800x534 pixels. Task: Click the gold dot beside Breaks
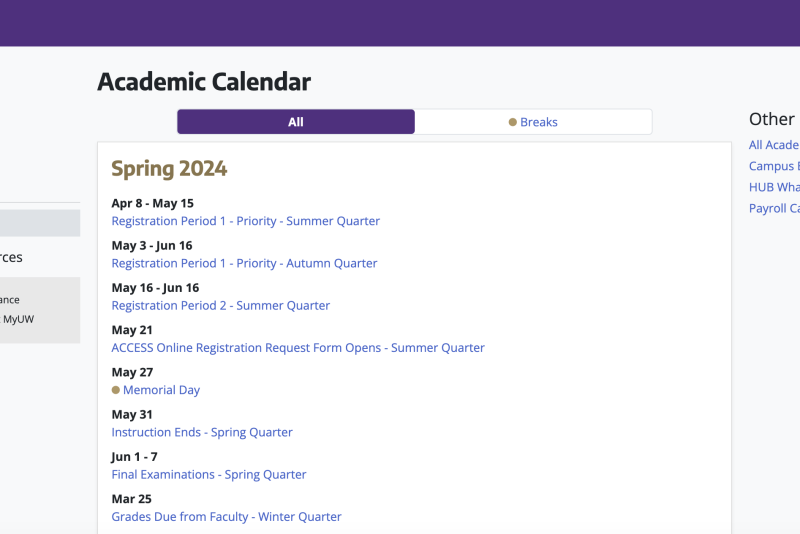[x=513, y=122]
